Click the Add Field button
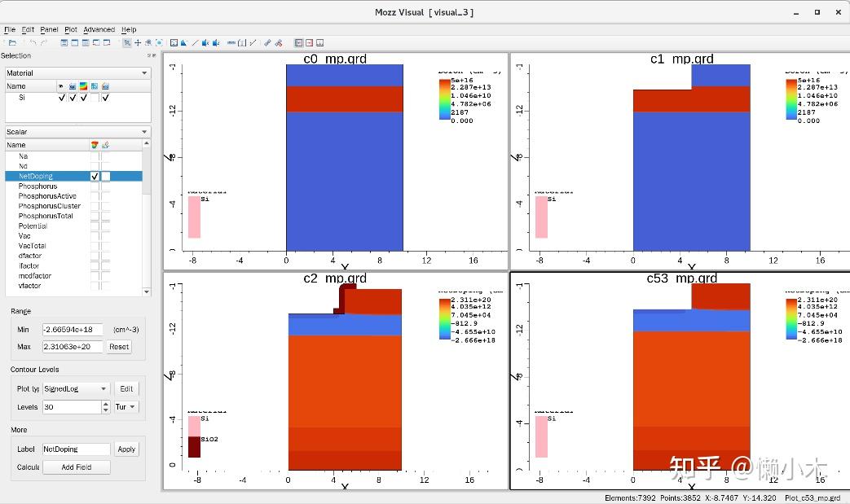This screenshot has width=850, height=504. click(x=77, y=467)
